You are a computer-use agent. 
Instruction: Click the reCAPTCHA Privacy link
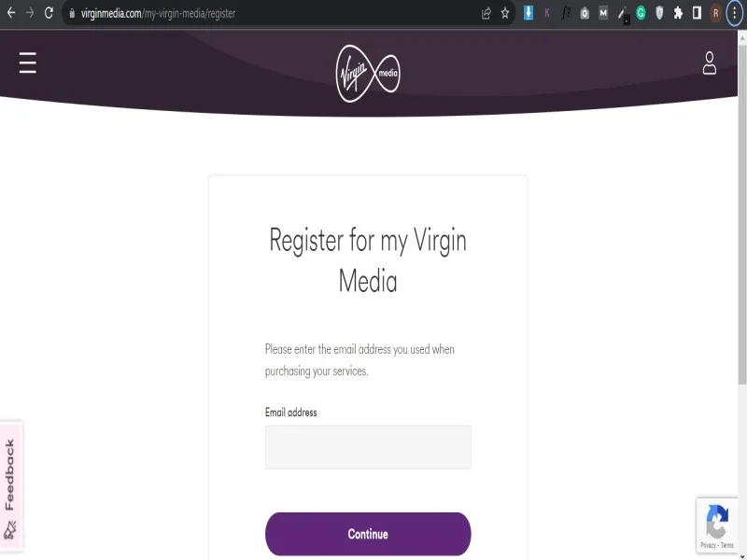[x=708, y=545]
